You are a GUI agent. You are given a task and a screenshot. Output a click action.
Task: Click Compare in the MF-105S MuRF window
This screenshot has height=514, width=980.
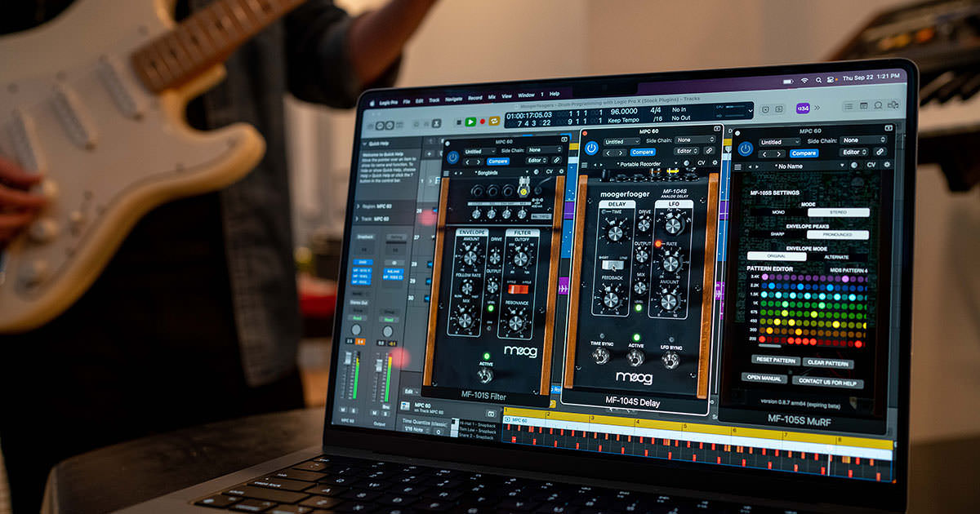[804, 153]
